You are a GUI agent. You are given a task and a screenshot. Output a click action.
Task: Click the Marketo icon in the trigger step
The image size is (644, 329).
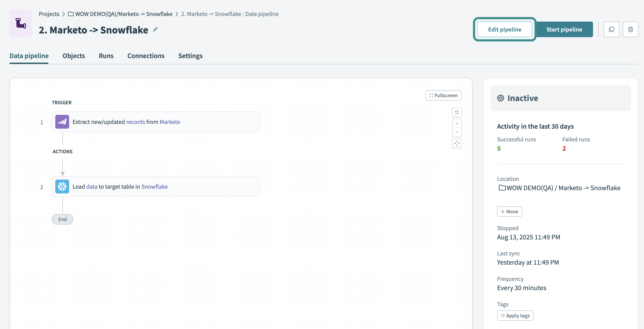coord(62,122)
